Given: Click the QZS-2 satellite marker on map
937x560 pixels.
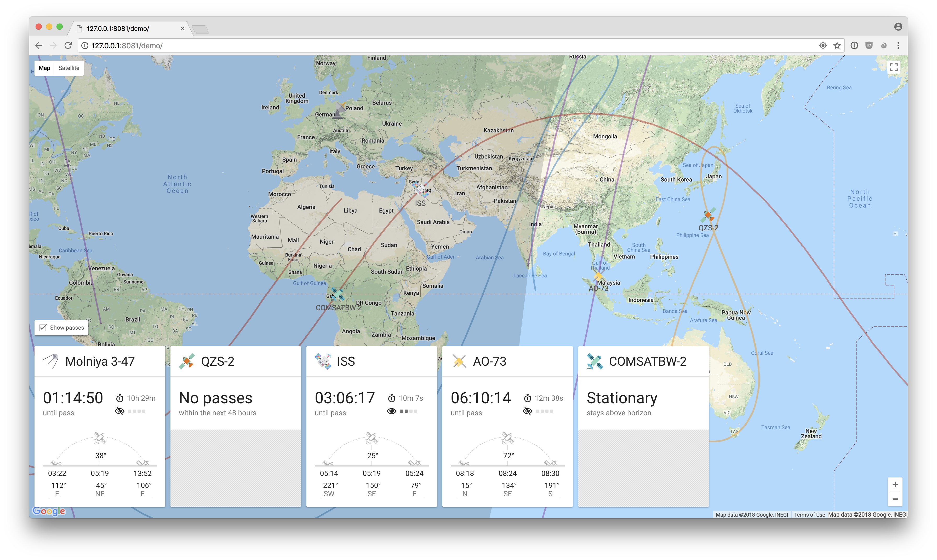Looking at the screenshot, I should coord(708,215).
